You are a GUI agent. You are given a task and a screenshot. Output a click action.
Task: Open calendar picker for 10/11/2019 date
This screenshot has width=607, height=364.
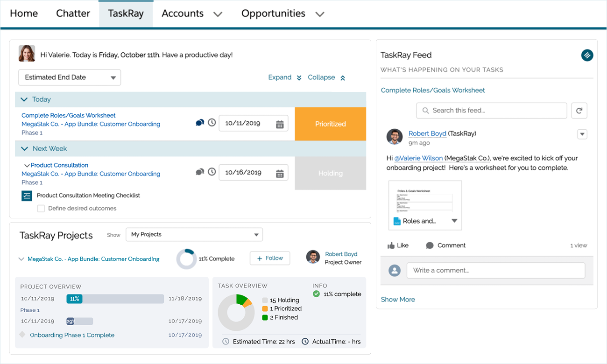pyautogui.click(x=280, y=124)
